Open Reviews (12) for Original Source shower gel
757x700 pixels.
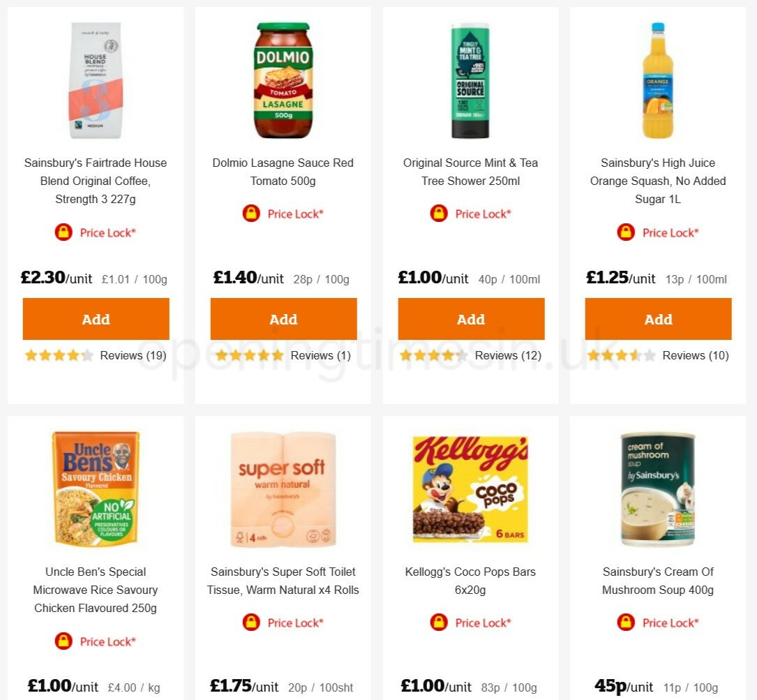(x=508, y=355)
